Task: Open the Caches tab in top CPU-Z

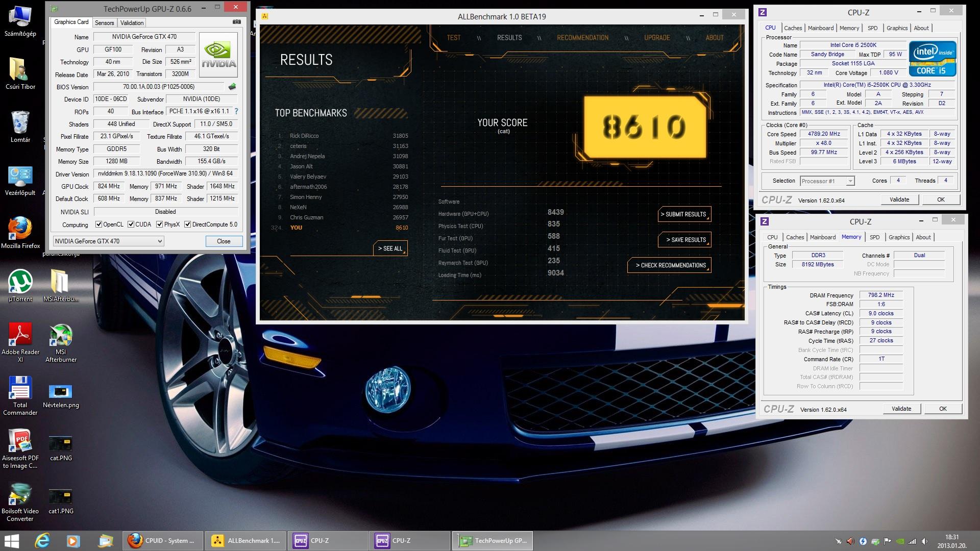Action: (793, 28)
